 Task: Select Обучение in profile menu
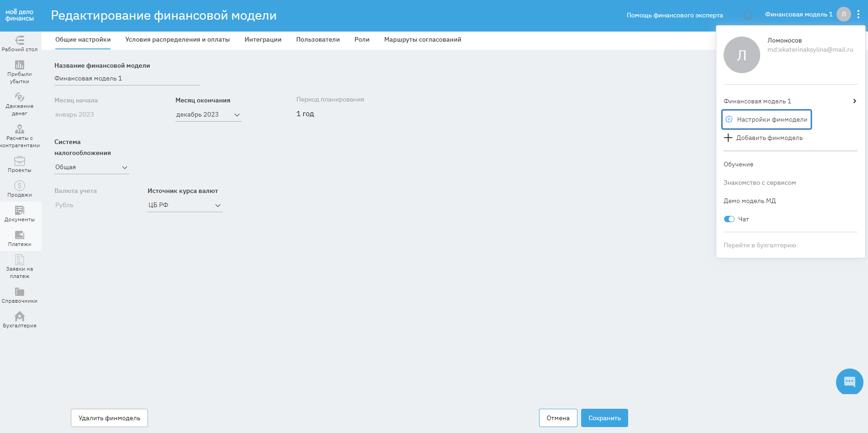pyautogui.click(x=738, y=164)
